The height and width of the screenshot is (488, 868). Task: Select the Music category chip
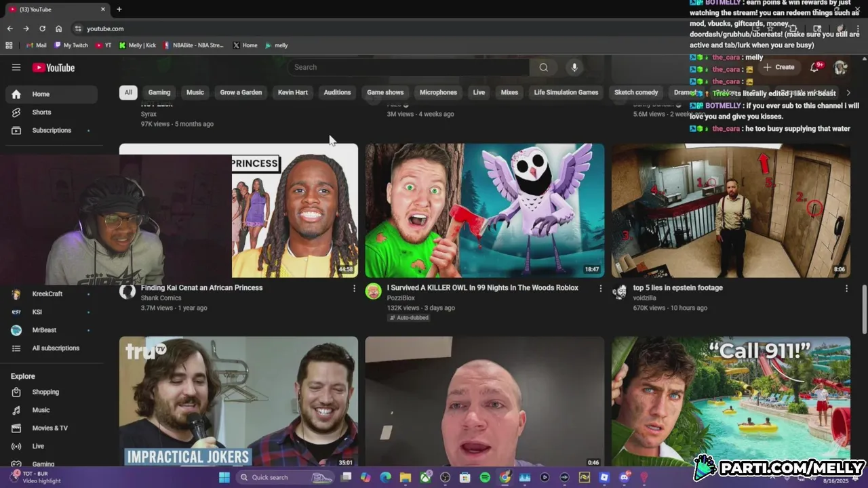coord(195,92)
